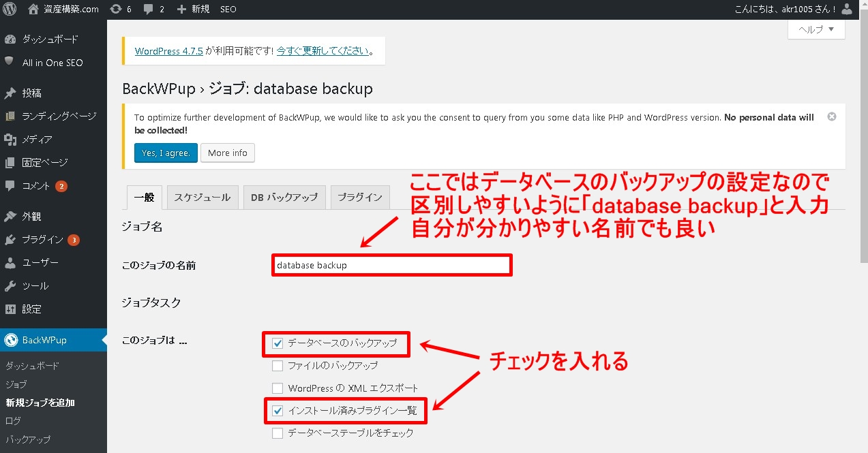Open ジョブ in BackWPup submenu
The width and height of the screenshot is (868, 453).
click(16, 384)
